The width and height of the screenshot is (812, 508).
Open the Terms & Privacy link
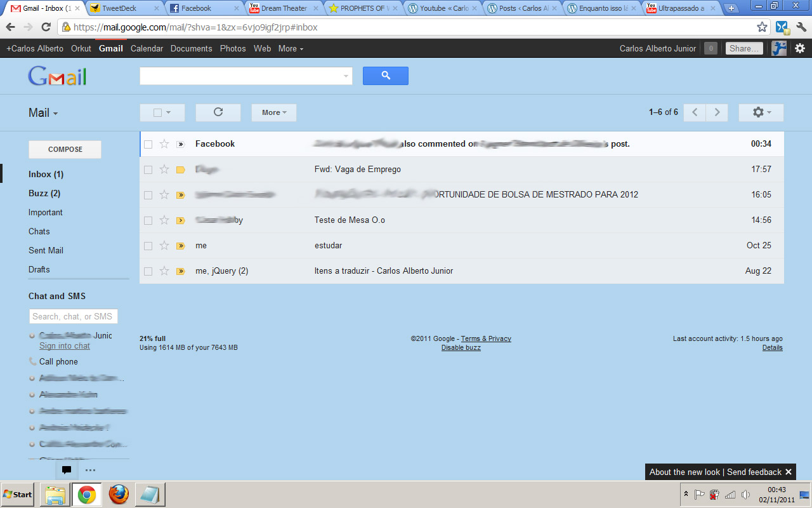click(486, 338)
